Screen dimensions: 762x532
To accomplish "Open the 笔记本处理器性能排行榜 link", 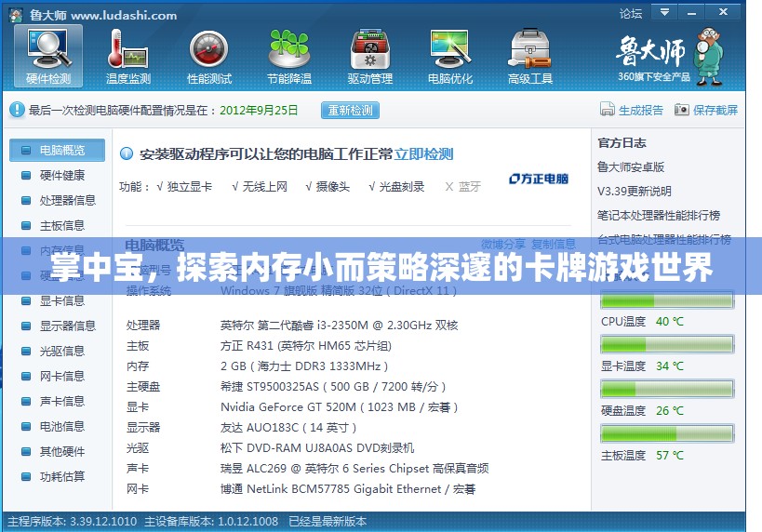I will 659,215.
